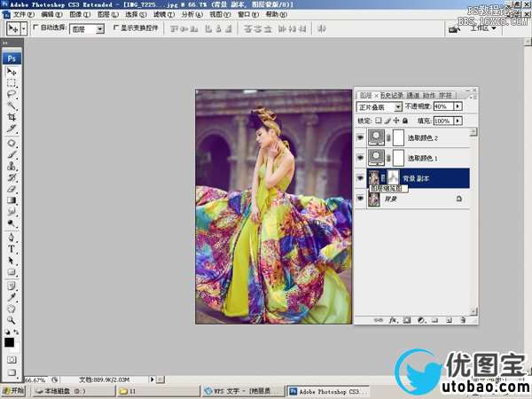Toggle lock transparent pixels

[379, 121]
